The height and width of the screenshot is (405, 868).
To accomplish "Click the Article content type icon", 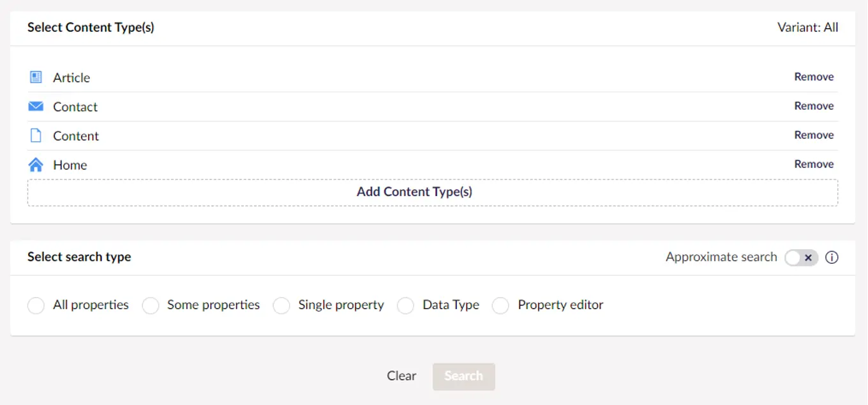I will (36, 77).
